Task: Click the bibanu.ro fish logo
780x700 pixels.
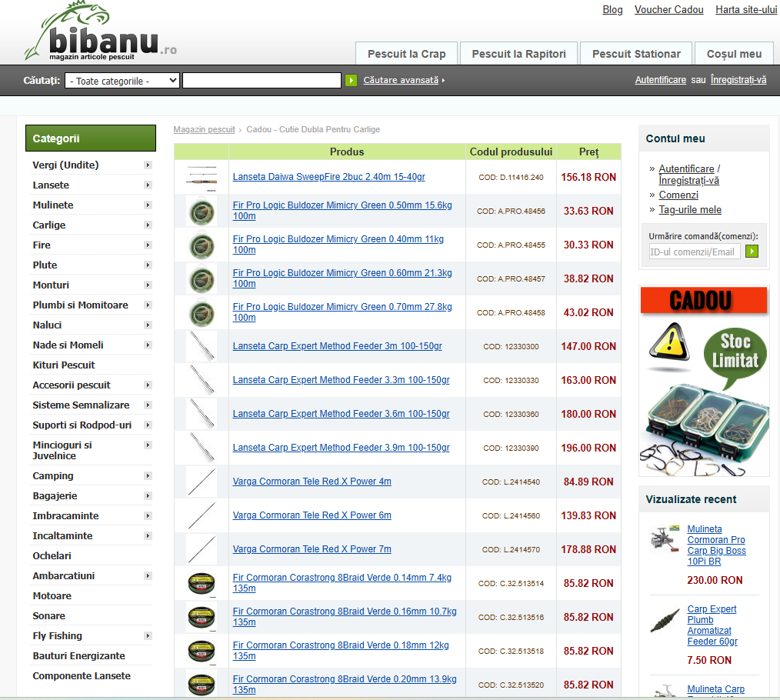Action: [x=100, y=31]
